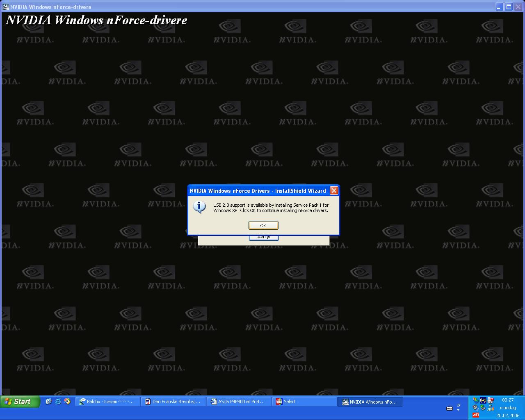
Task: Click the large italic 'NVIDIA Windows nForce-drivere' heading
Action: click(96, 20)
